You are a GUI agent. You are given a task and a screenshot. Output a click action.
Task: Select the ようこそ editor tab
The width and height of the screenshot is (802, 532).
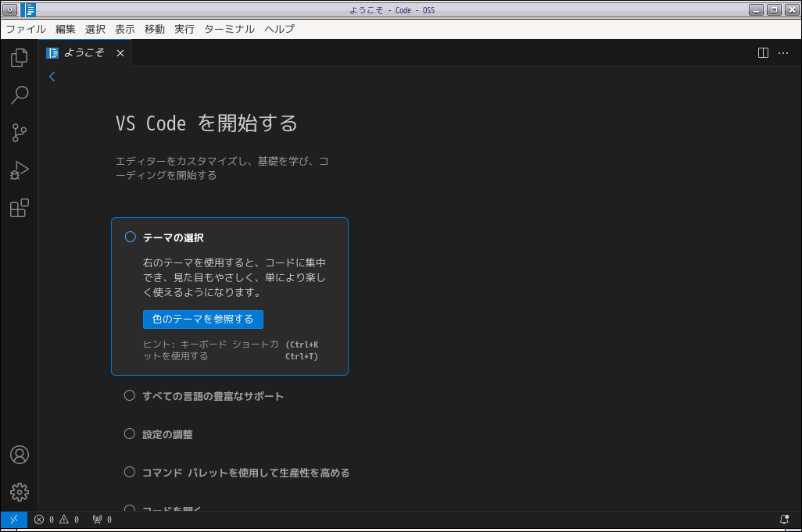pyautogui.click(x=85, y=52)
